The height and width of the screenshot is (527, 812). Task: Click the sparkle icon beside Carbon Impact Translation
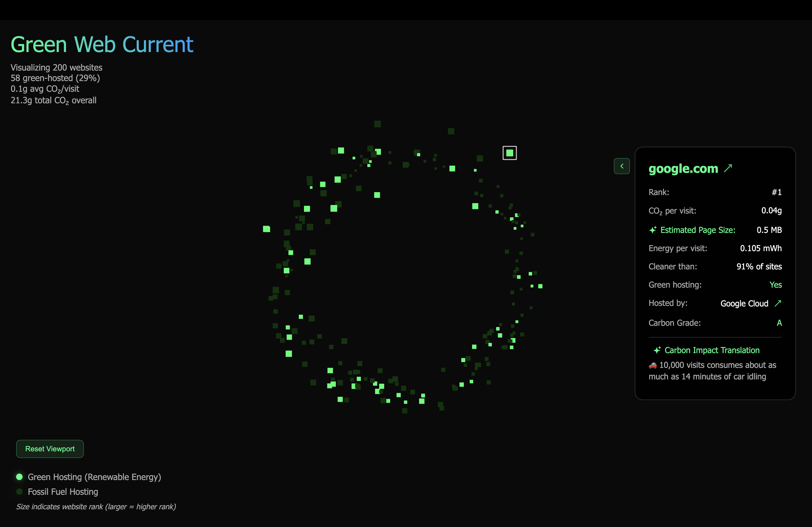(x=657, y=350)
